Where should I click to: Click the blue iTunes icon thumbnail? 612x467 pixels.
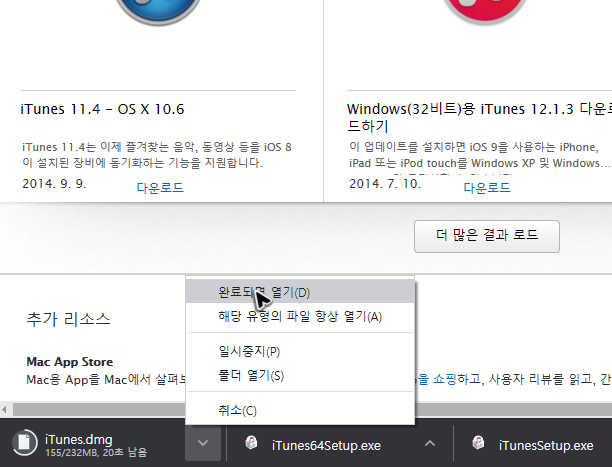point(158,11)
